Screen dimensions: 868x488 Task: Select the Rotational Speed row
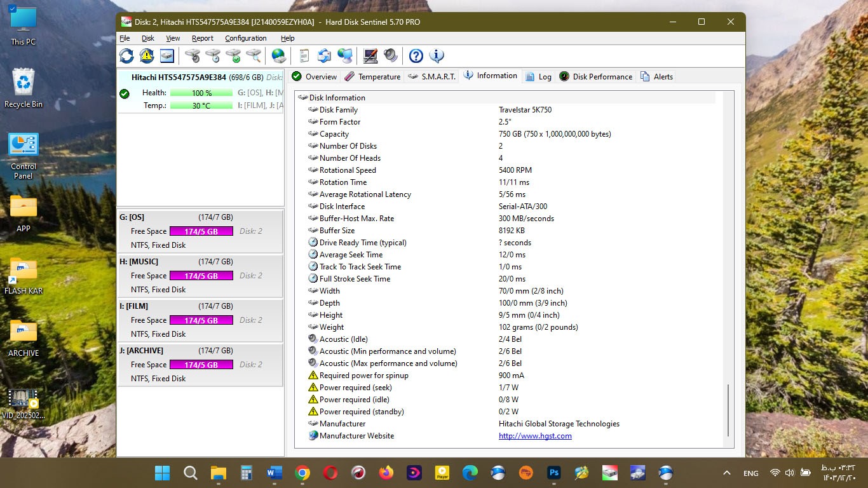510,170
